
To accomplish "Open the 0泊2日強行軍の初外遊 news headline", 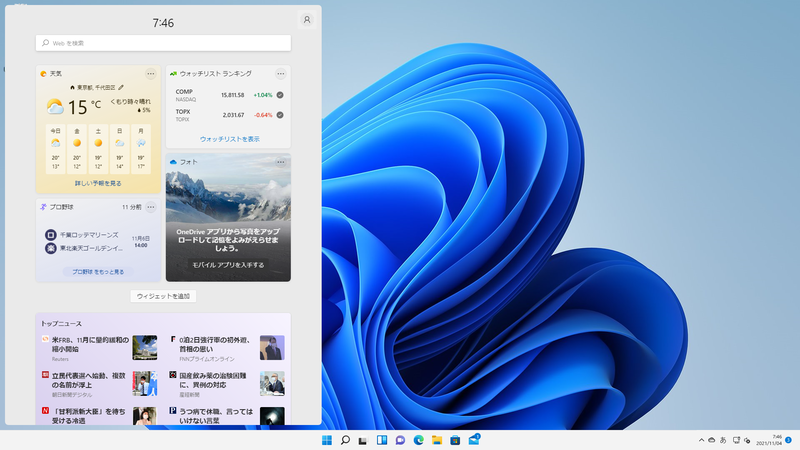I will click(x=215, y=344).
